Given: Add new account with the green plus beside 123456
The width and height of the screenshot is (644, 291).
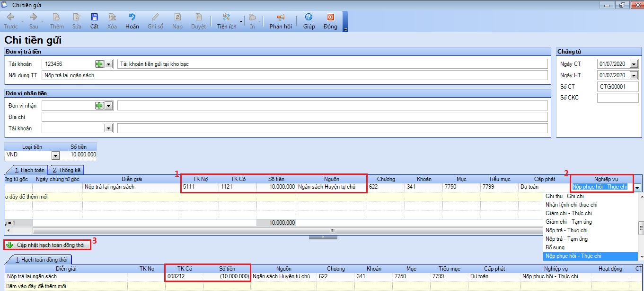Looking at the screenshot, I should [99, 64].
